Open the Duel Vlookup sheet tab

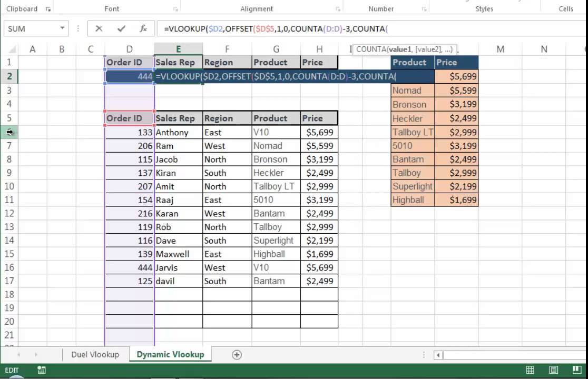(95, 354)
